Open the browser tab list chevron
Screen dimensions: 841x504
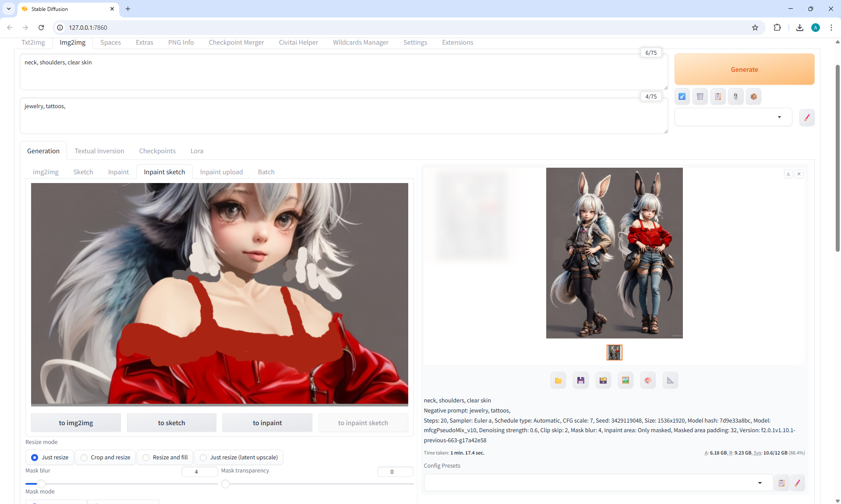[x=8, y=9]
